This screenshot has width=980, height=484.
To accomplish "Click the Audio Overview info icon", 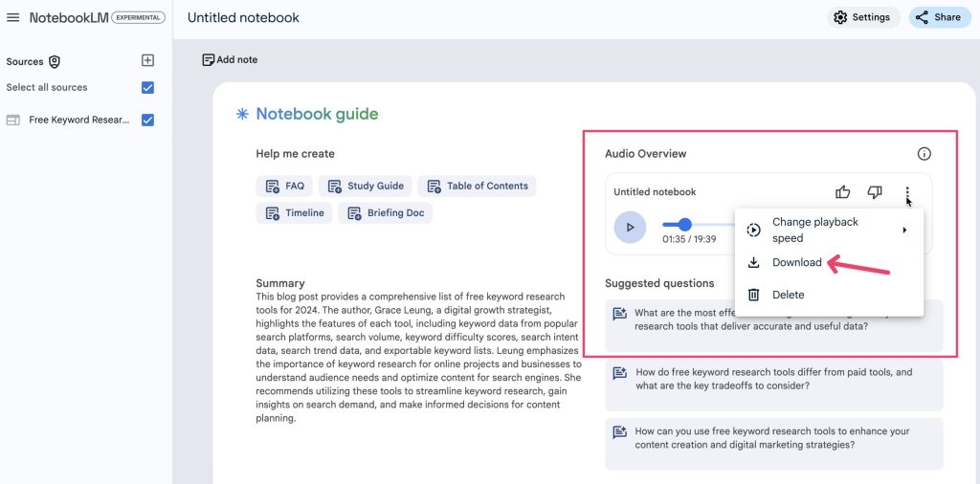I will (924, 154).
